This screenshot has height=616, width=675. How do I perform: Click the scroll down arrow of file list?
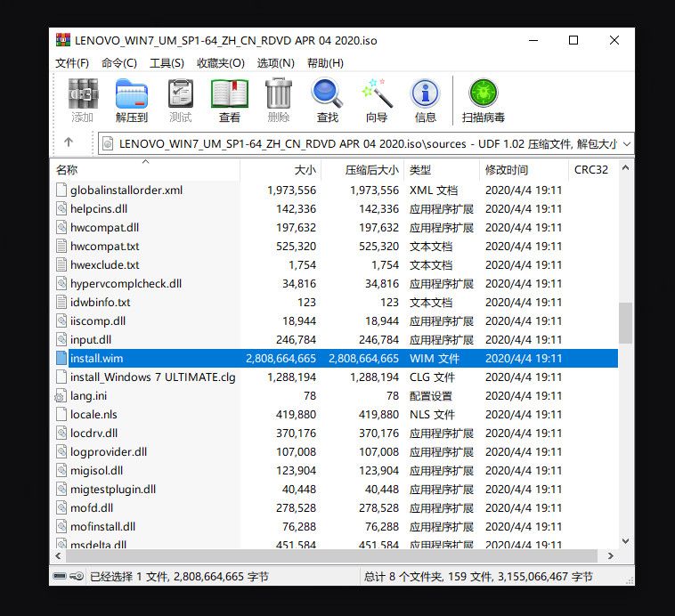coord(625,541)
